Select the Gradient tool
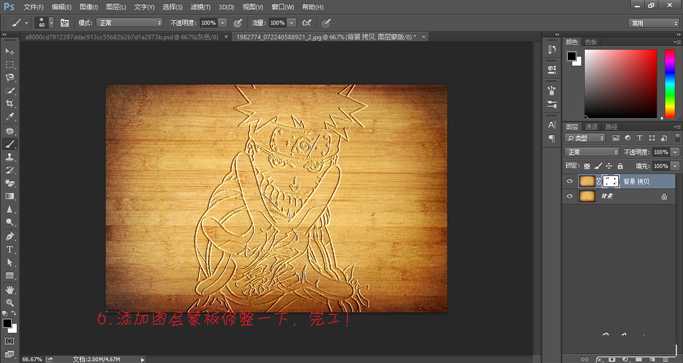683x363 pixels. pyautogui.click(x=9, y=196)
